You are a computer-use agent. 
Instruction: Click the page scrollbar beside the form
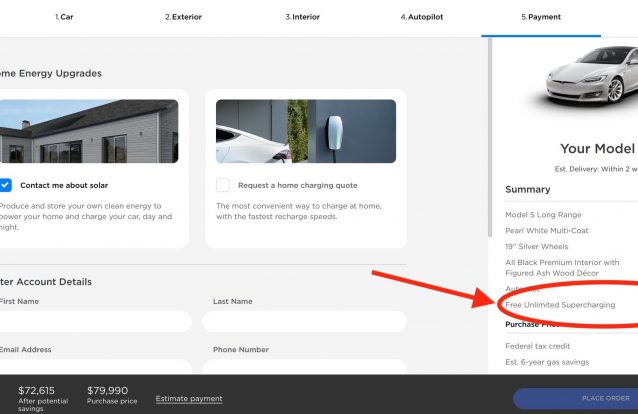click(x=490, y=138)
